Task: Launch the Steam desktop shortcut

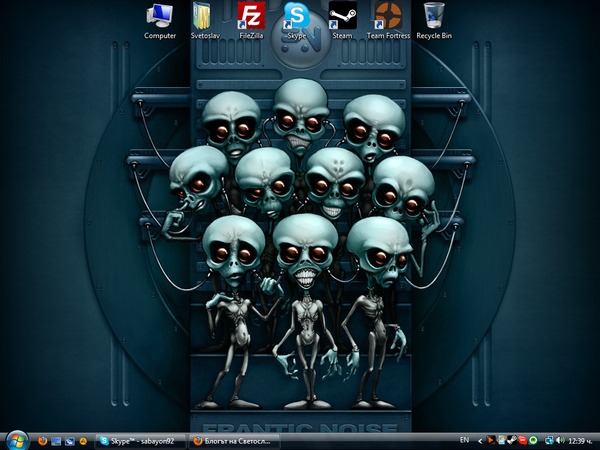Action: pos(342,21)
